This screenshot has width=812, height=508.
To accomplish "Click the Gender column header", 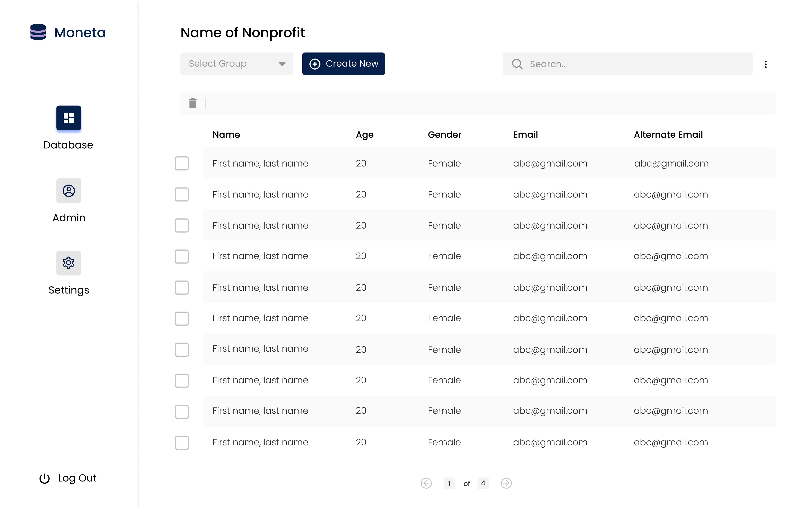I will 444,135.
